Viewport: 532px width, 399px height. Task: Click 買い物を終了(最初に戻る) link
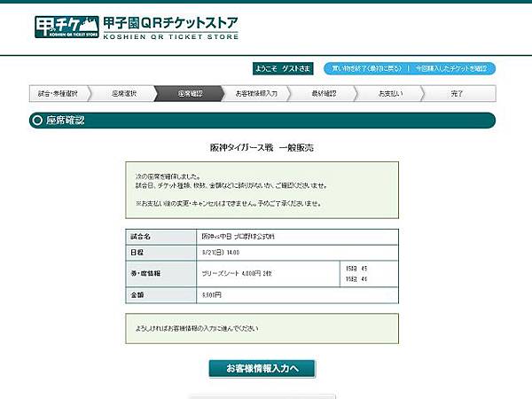tap(366, 68)
